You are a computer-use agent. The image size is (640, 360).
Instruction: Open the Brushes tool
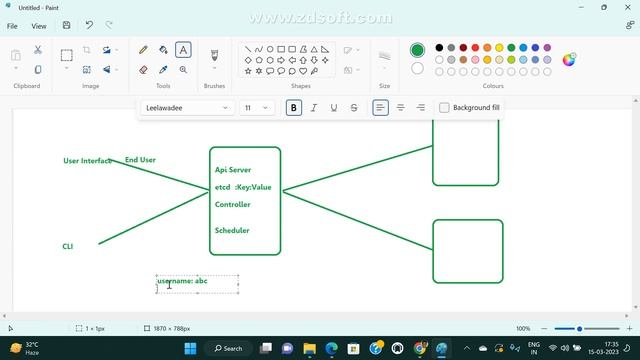coord(214,55)
